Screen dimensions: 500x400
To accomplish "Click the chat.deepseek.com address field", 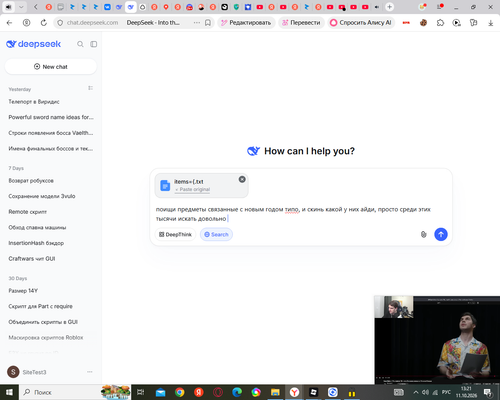I will pos(92,23).
